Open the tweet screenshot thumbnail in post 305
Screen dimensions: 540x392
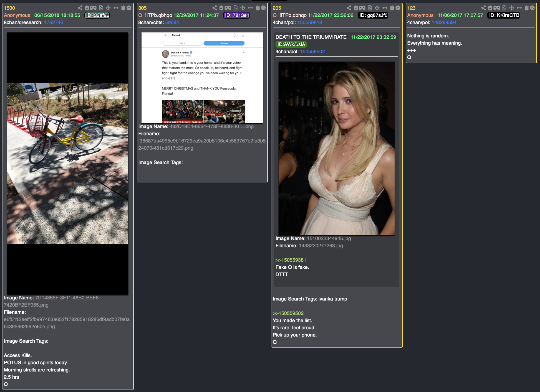(202, 78)
